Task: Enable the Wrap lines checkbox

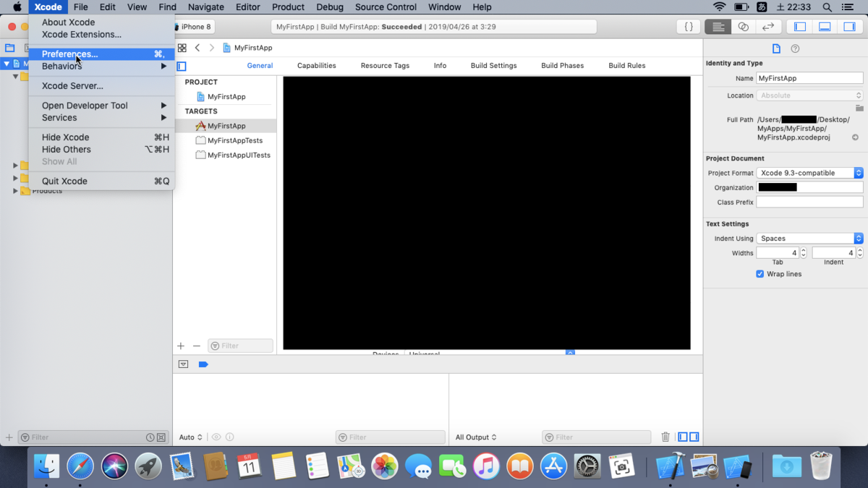Action: (x=759, y=274)
